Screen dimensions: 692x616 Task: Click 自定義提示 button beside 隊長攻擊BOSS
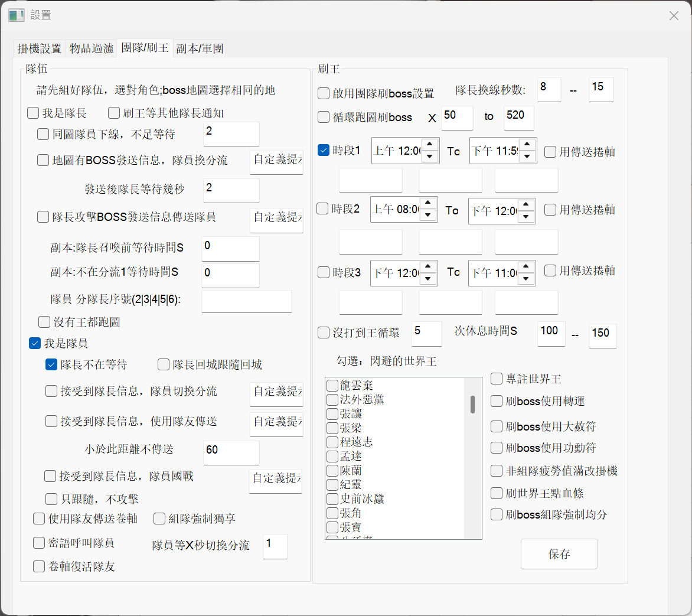click(x=277, y=220)
